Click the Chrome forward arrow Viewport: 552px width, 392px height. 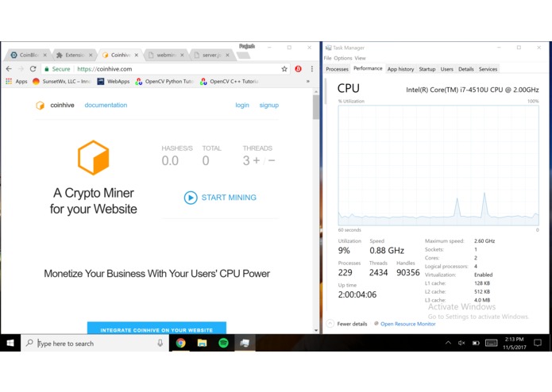pos(21,69)
